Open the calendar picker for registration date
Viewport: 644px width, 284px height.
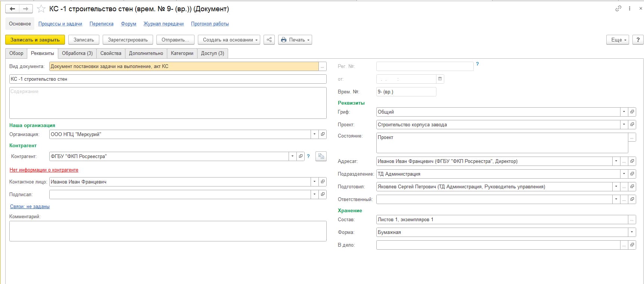tap(440, 79)
